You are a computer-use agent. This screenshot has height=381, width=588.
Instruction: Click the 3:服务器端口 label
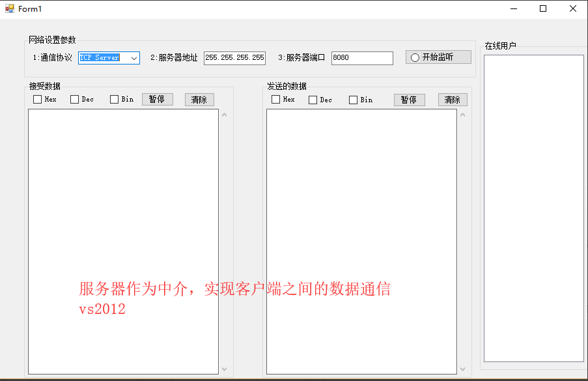[301, 58]
